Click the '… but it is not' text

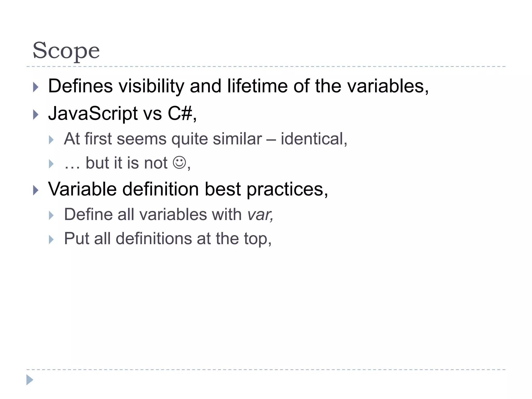pyautogui.click(x=116, y=163)
